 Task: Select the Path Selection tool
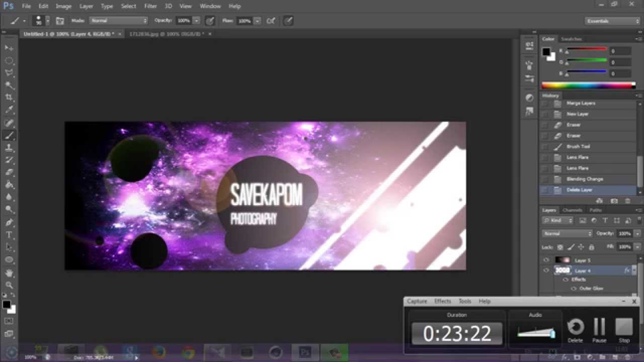(x=9, y=247)
